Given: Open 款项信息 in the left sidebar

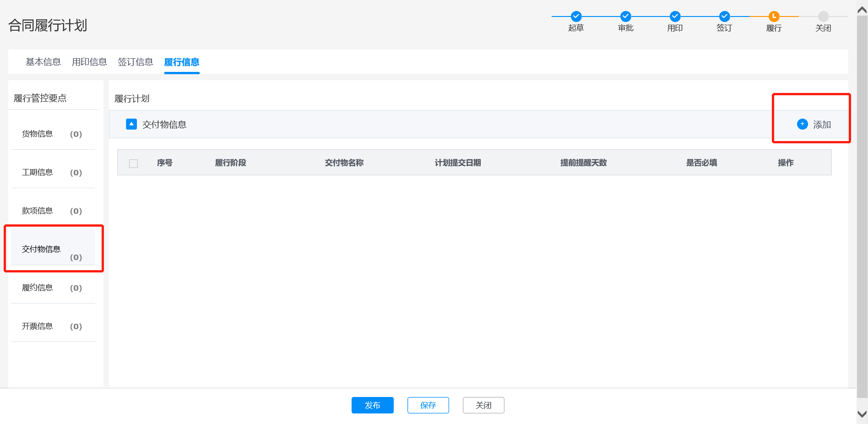Looking at the screenshot, I should [x=38, y=211].
